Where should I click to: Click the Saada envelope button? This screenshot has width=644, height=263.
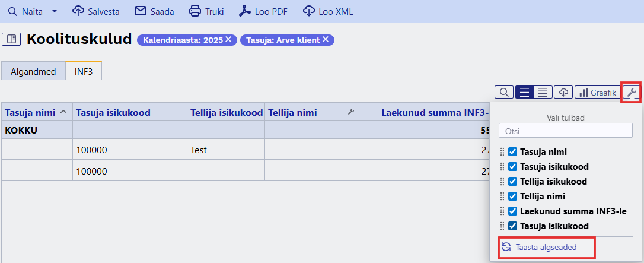click(x=155, y=11)
